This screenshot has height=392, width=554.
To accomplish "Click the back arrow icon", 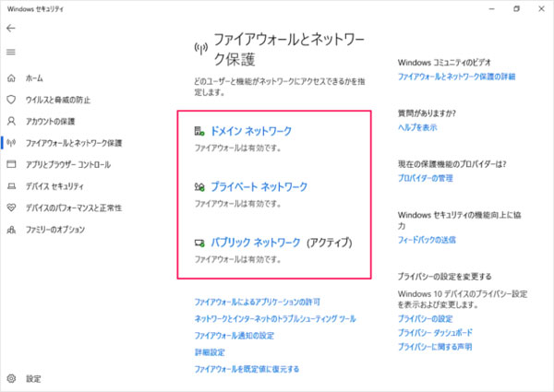I will click(x=11, y=29).
